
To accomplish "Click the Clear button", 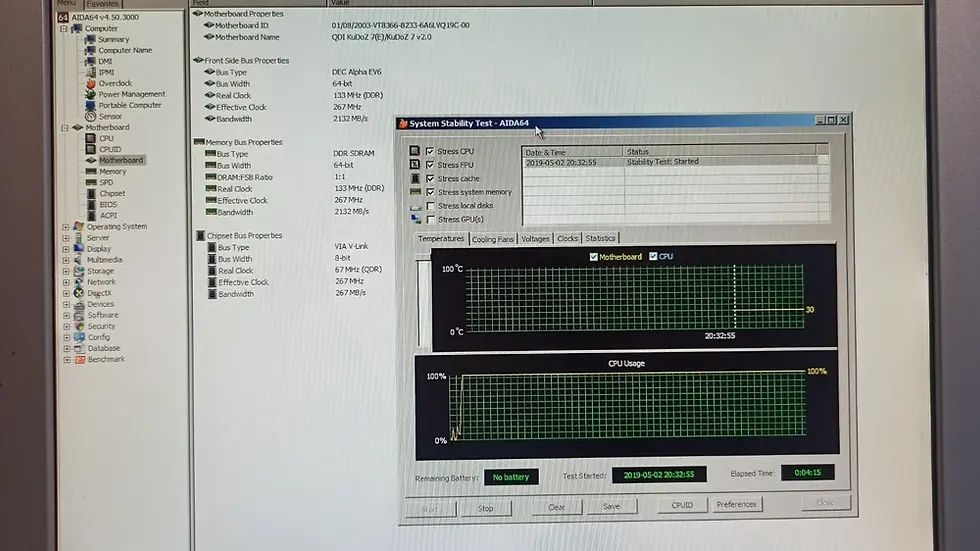I will [556, 507].
